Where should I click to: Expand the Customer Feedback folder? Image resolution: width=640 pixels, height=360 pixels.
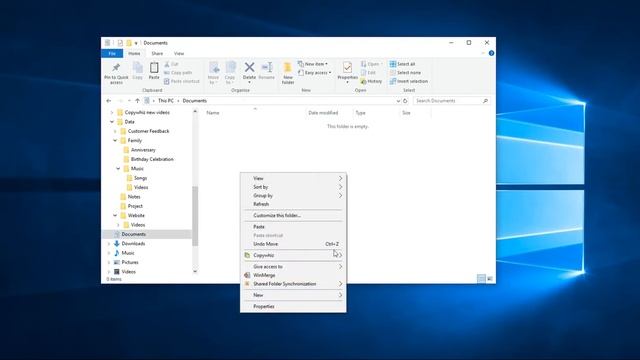coord(115,131)
